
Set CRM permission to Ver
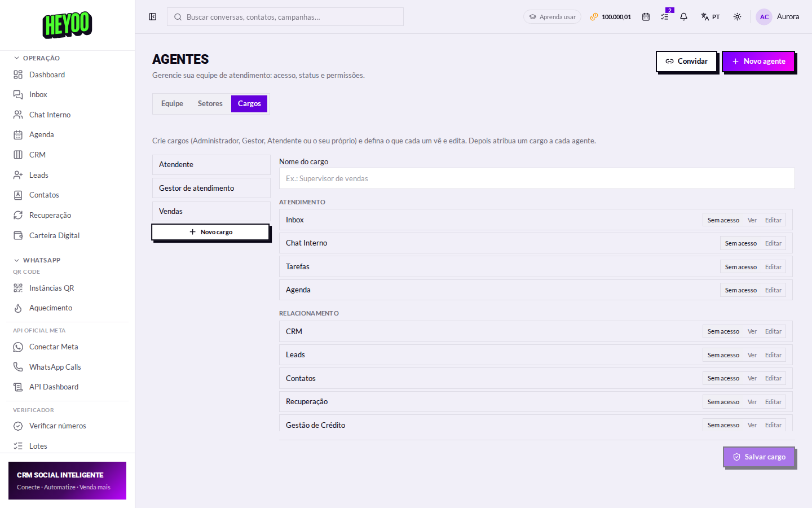pyautogui.click(x=752, y=331)
